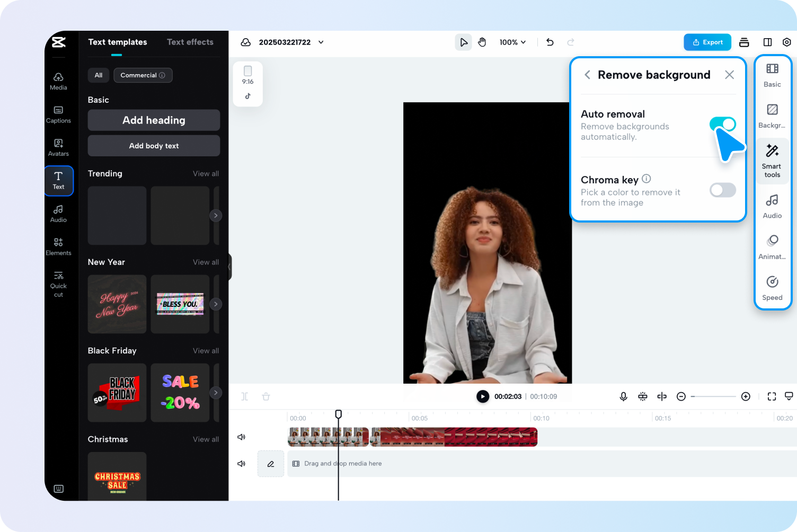Zoom out the timeline with minus
The height and width of the screenshot is (532, 797).
681,396
